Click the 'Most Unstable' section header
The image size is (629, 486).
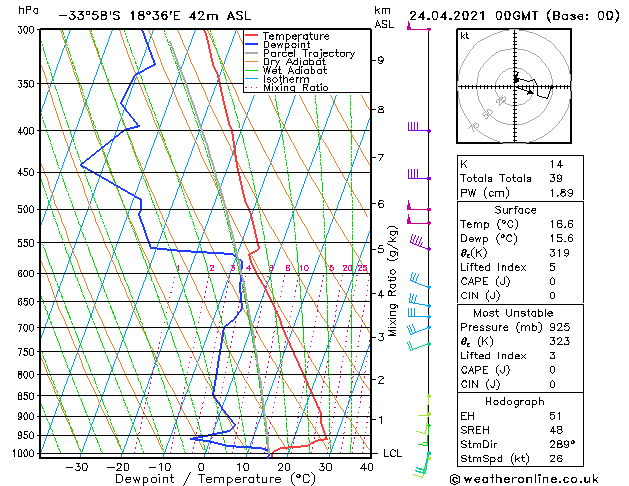(513, 313)
